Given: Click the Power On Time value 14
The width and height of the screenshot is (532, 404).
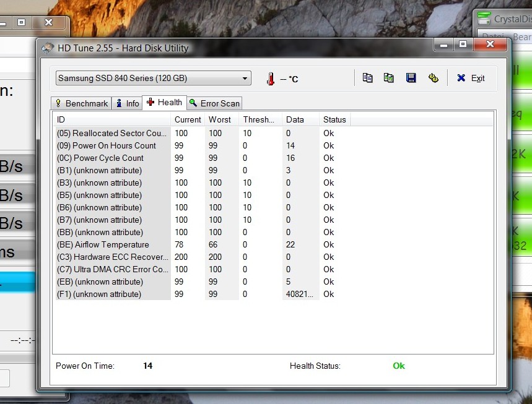Looking at the screenshot, I should [147, 366].
